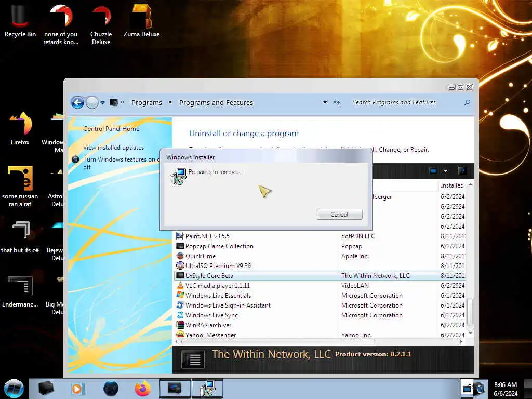Select UxStyle Core Beta entry
This screenshot has width=532, height=399.
point(320,275)
